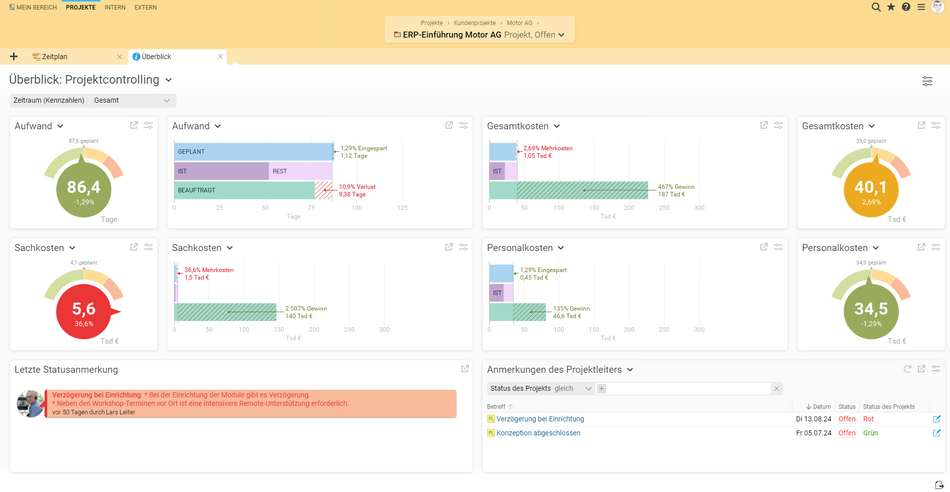This screenshot has width=950, height=492.
Task: Open dashboard filter settings next to page title
Action: (x=927, y=81)
